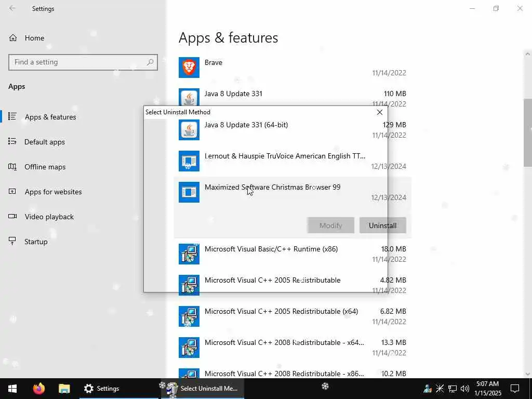Click the first Java 8 Update 331 icon
This screenshot has height=399, width=532.
(189, 97)
